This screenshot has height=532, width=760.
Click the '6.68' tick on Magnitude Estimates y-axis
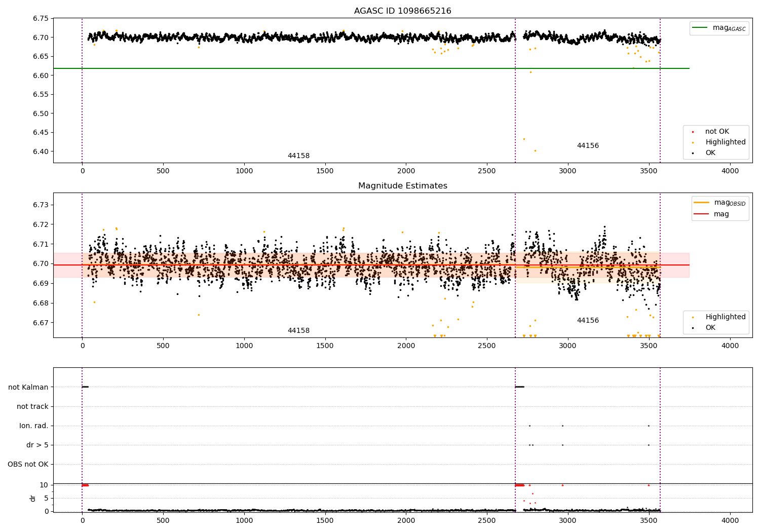pos(41,303)
